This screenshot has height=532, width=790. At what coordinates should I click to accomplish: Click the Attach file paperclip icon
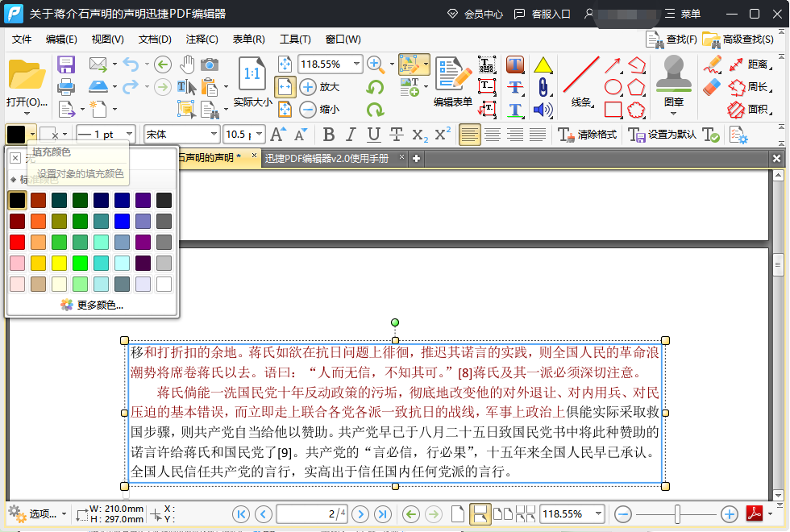pos(543,87)
